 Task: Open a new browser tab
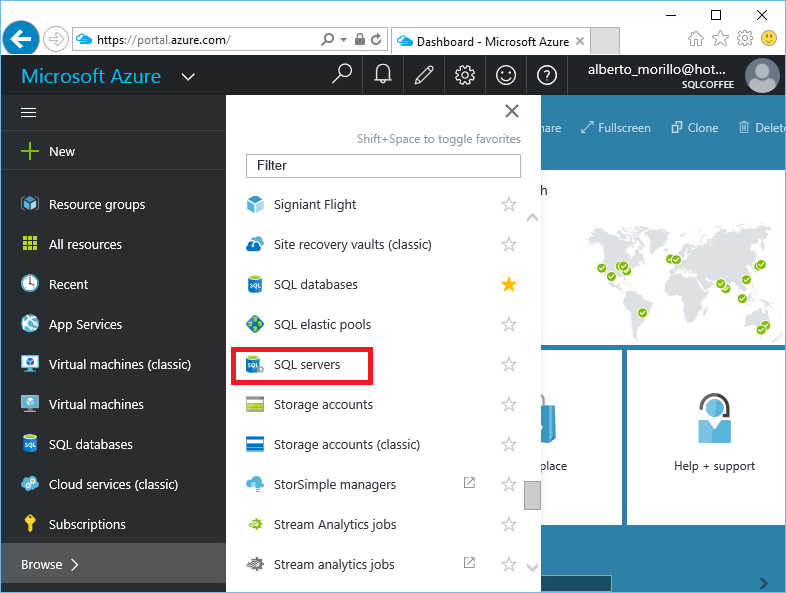605,41
